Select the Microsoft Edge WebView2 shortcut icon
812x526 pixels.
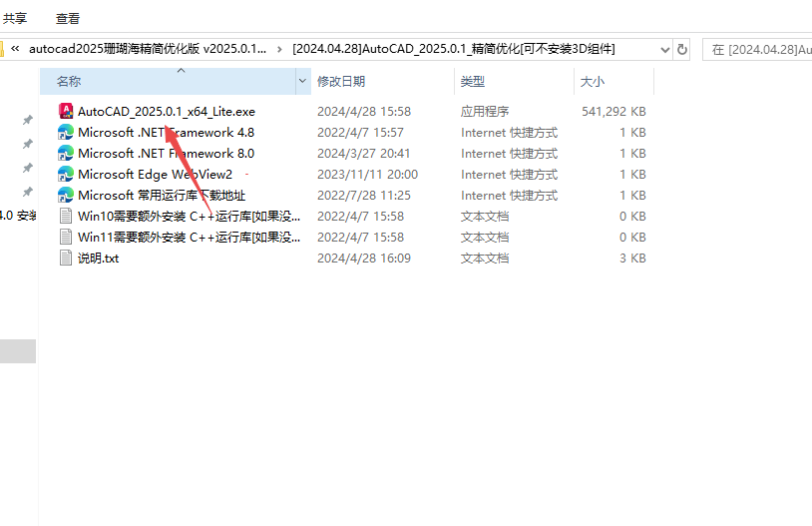pyautogui.click(x=66, y=174)
